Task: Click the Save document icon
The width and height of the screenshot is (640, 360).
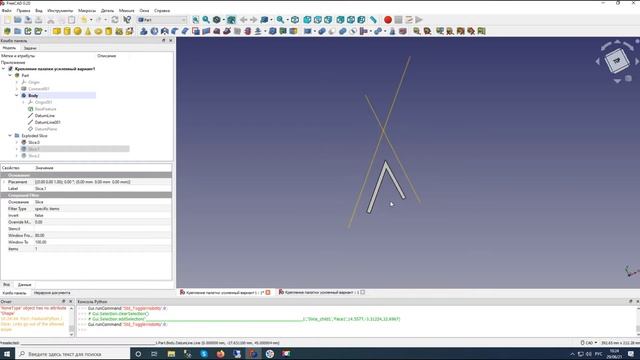Action: tap(28, 20)
